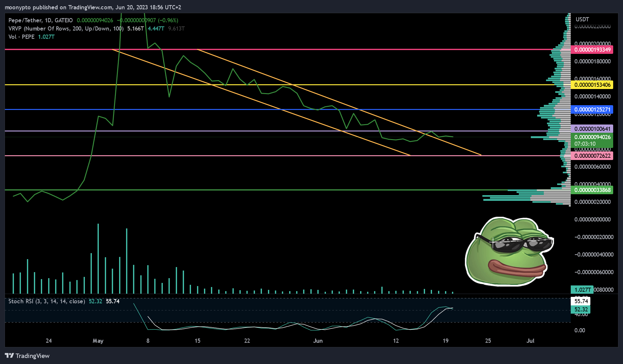Click the red 0.00000193349 price label
Image resolution: width=623 pixels, height=364 pixels.
pos(592,50)
